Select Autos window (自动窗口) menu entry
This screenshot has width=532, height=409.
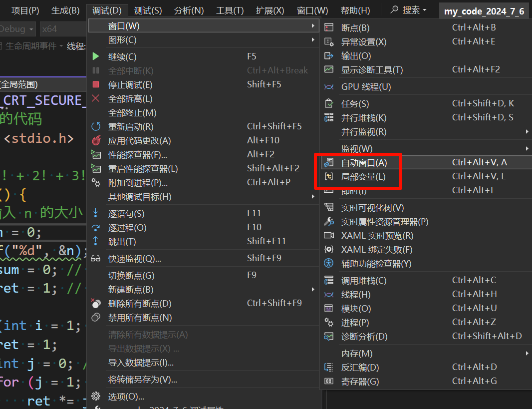tap(364, 163)
